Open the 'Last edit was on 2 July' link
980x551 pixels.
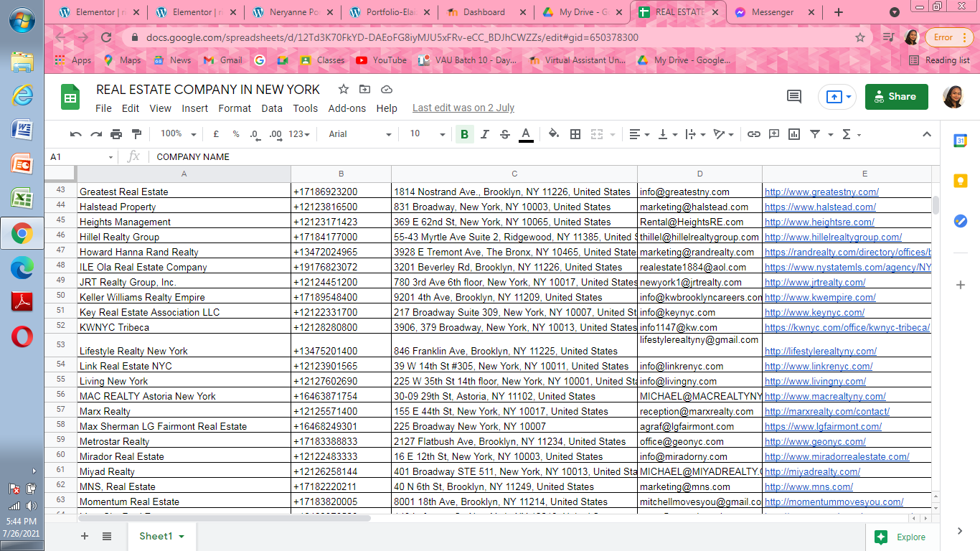pyautogui.click(x=463, y=108)
